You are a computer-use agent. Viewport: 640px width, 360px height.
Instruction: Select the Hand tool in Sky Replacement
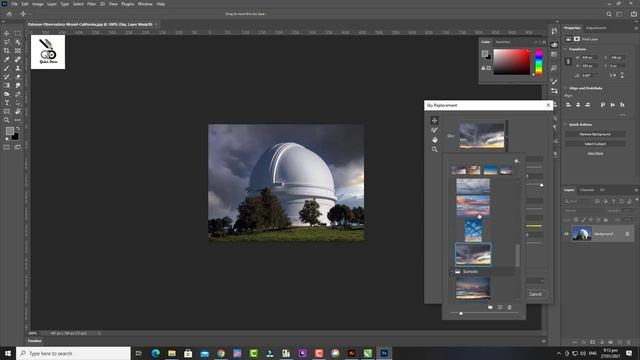click(434, 140)
